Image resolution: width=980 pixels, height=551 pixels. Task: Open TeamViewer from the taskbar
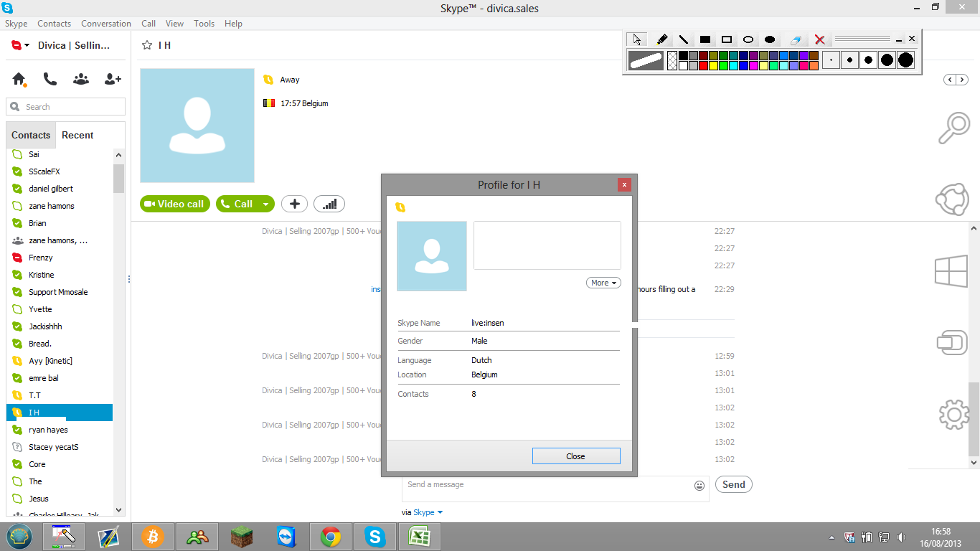tap(286, 536)
